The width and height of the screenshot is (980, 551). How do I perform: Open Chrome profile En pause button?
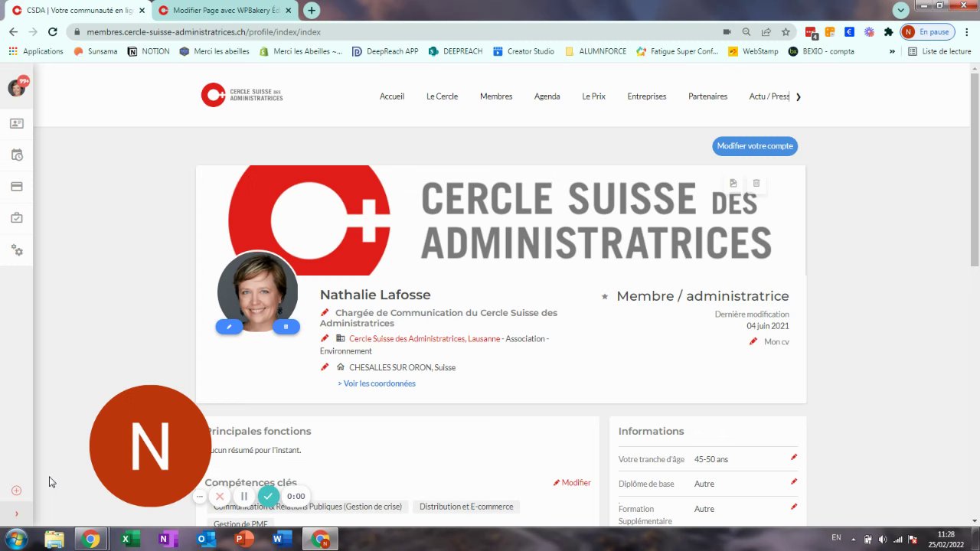tap(926, 32)
